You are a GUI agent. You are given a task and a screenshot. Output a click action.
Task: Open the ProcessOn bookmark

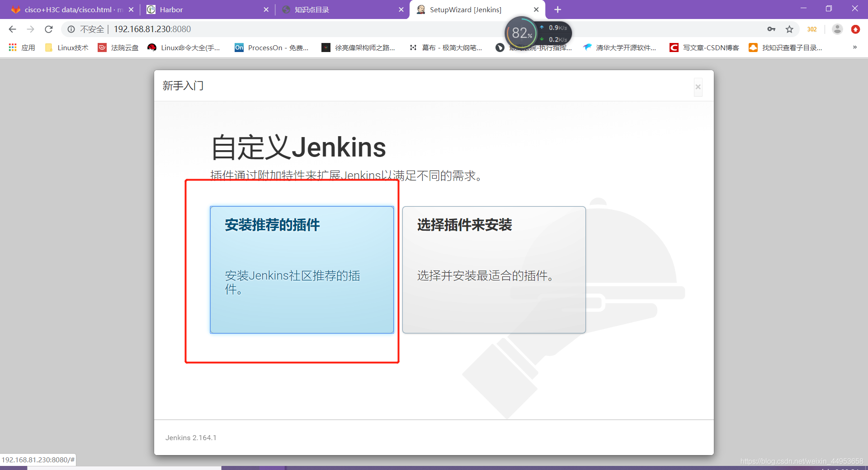tap(271, 47)
